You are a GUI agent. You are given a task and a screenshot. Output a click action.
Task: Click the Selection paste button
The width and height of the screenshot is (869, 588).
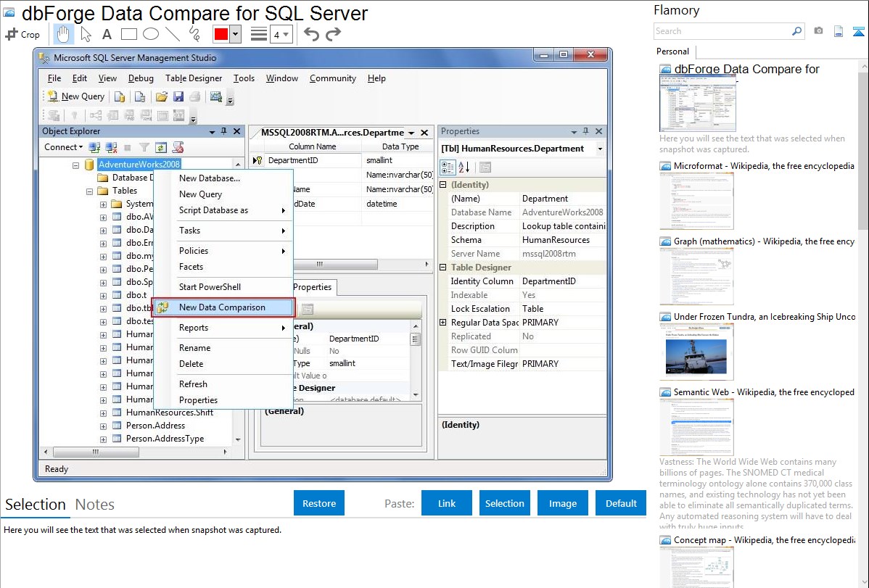[x=504, y=503]
